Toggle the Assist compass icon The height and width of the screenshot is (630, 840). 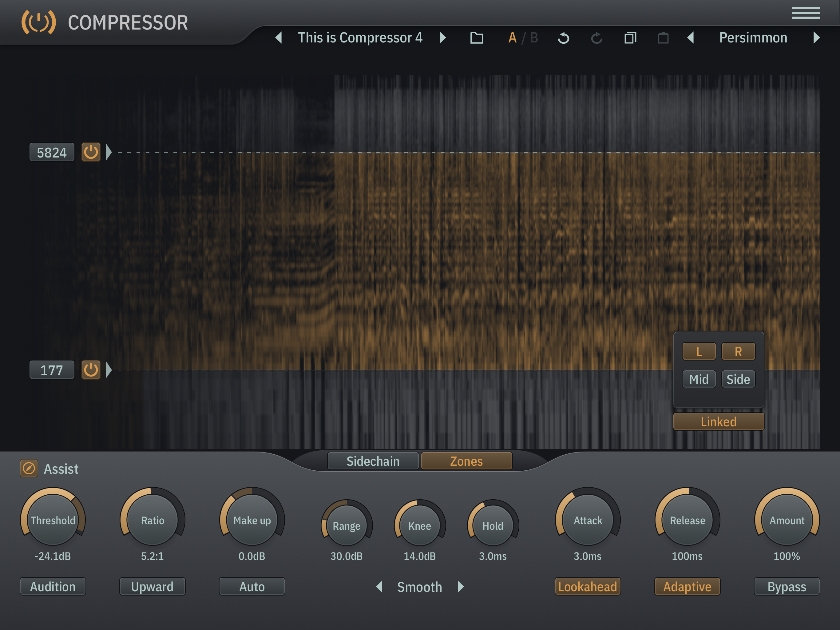point(29,469)
